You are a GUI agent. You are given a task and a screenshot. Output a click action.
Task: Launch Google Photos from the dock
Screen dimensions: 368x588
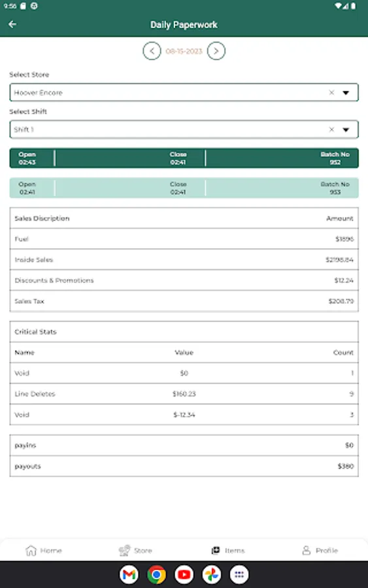point(212,574)
